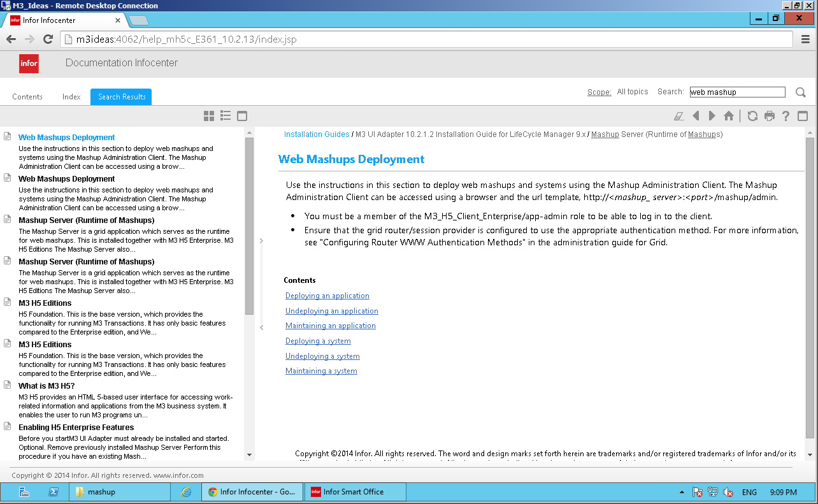
Task: Toggle search results description list view
Action: (226, 115)
